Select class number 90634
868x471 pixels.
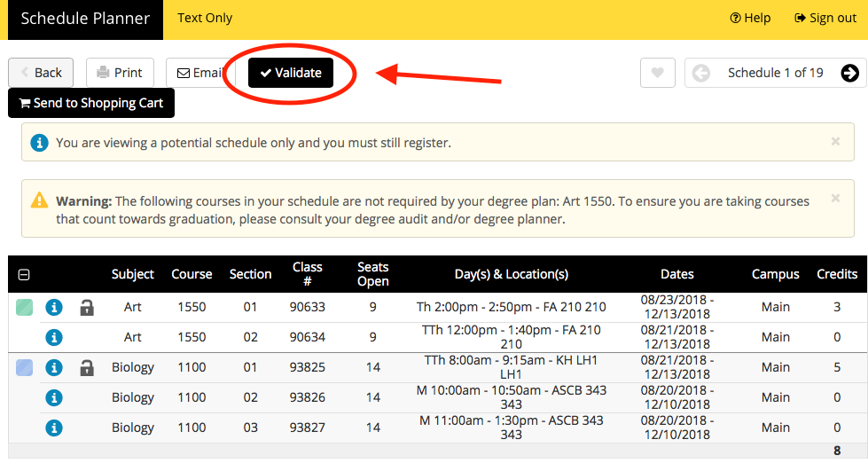308,337
